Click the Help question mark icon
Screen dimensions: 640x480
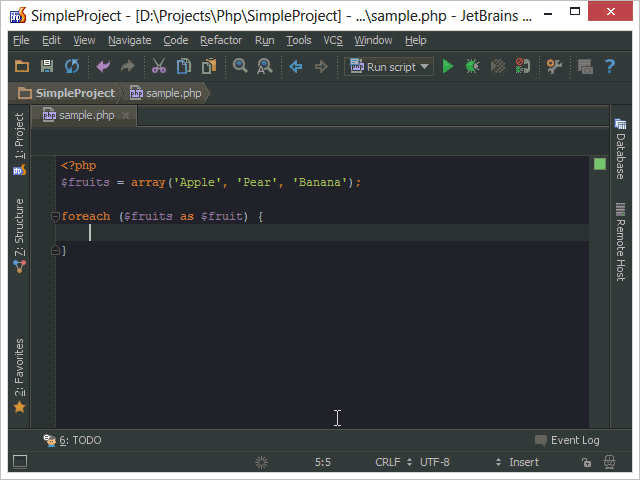609,67
